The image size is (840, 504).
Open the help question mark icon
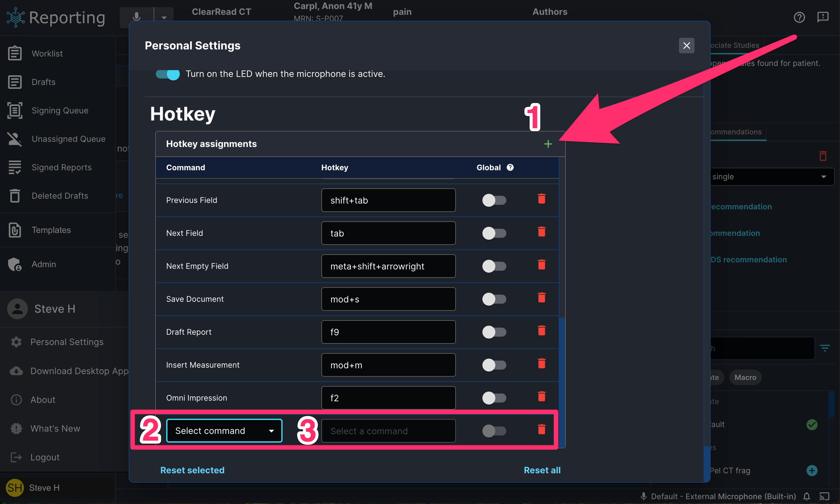coord(799,17)
